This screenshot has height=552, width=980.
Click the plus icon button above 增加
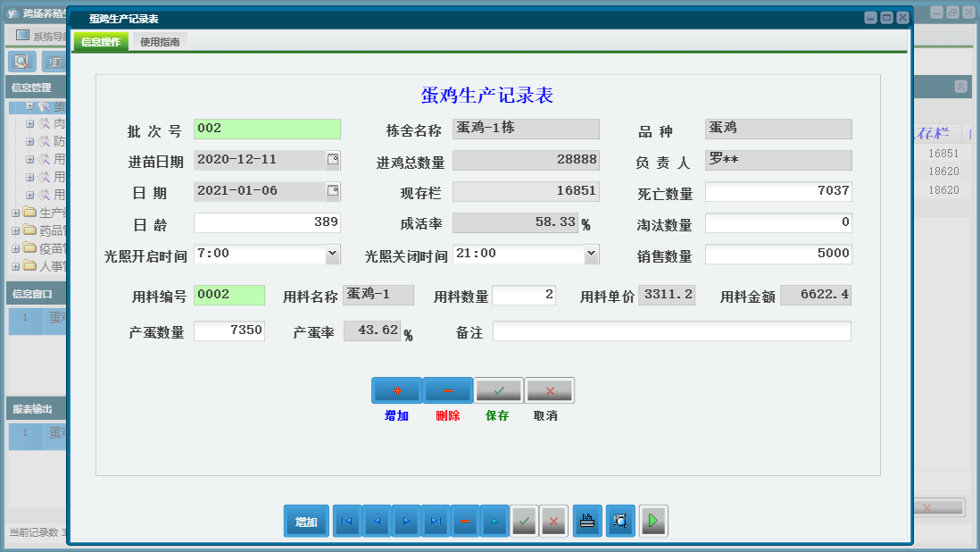pyautogui.click(x=397, y=390)
